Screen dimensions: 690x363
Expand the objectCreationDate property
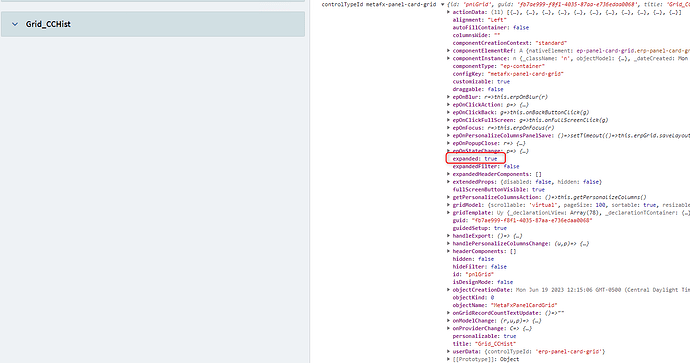point(448,290)
